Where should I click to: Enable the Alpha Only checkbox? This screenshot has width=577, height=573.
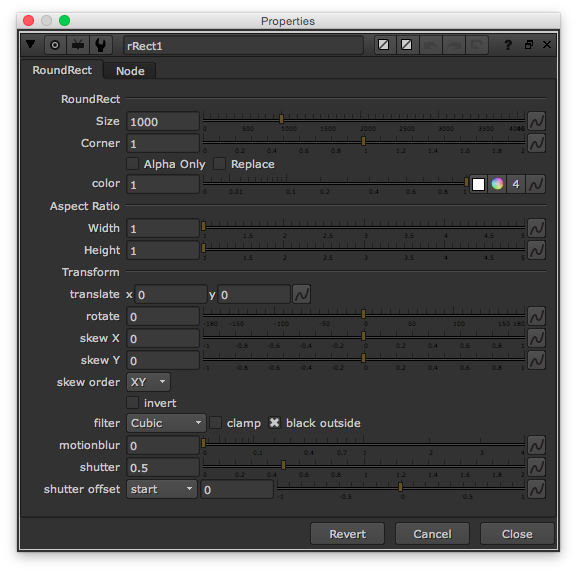(x=132, y=164)
